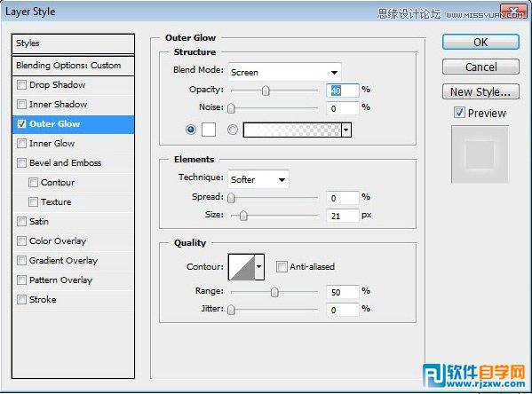Open the Blend Mode Screen dropdown

(284, 72)
